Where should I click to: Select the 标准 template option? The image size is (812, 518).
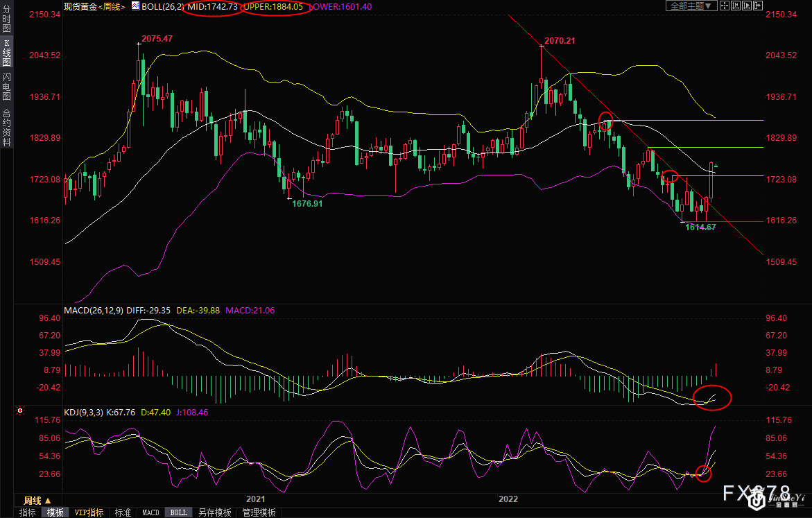(123, 512)
